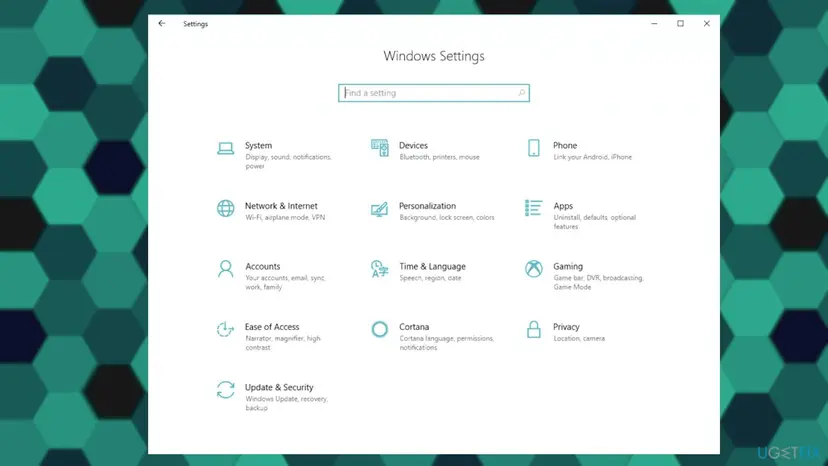Screen dimensions: 828x466
Task: Select the Network & Internet title
Action: coord(281,206)
